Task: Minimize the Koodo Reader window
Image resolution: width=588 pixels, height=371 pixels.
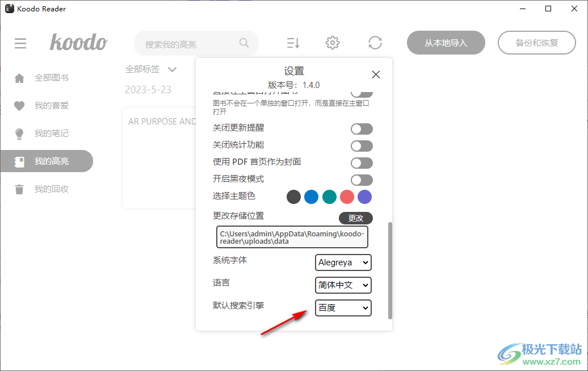Action: pos(522,9)
